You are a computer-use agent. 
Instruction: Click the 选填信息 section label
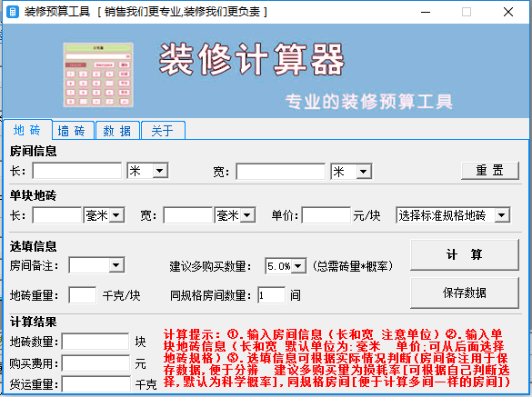click(34, 246)
